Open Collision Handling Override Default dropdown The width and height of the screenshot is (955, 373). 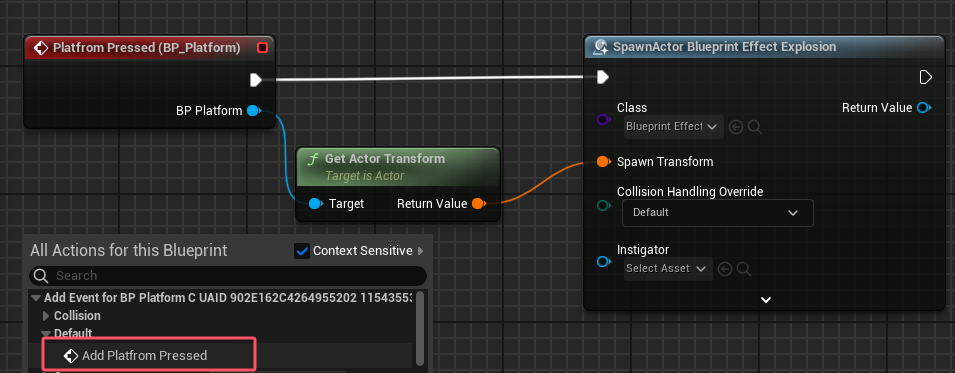[x=717, y=213]
